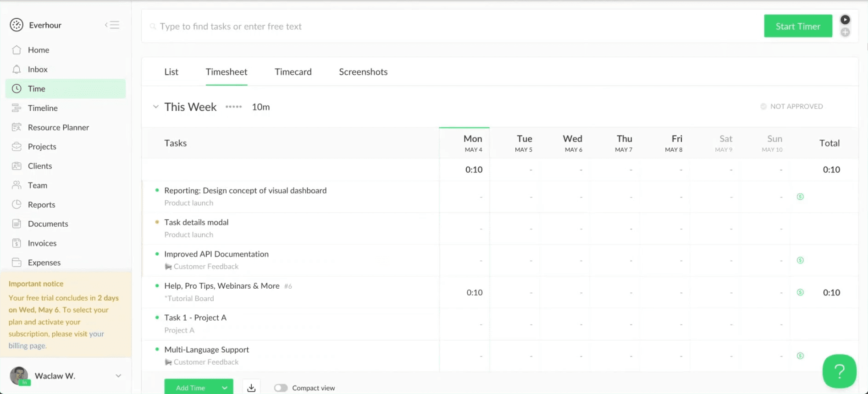Open the Screenshots tab
This screenshot has height=394, width=868.
click(363, 72)
